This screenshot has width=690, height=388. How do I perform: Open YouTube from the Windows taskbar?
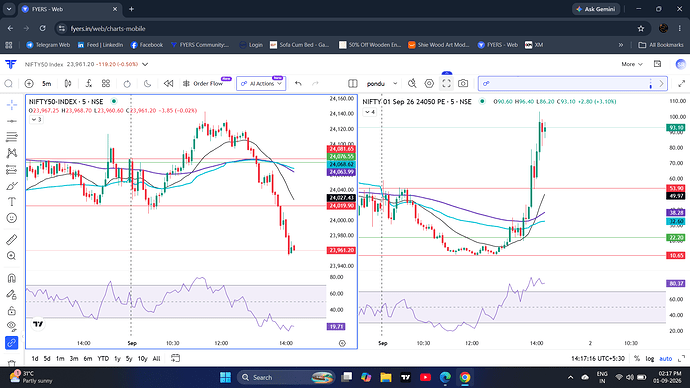coord(425,377)
